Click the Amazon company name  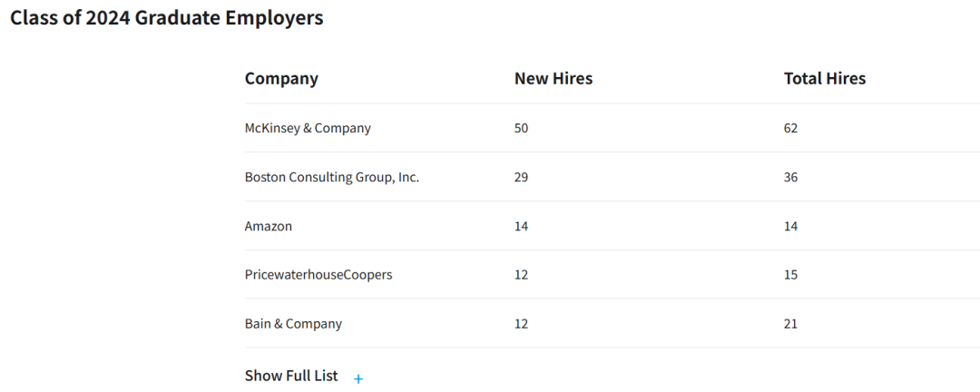tap(269, 226)
